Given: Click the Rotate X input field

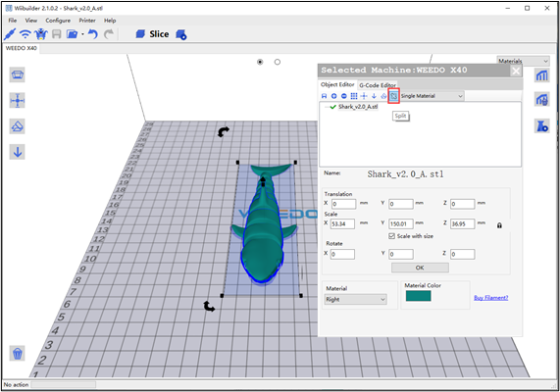Looking at the screenshot, I should pyautogui.click(x=342, y=254).
